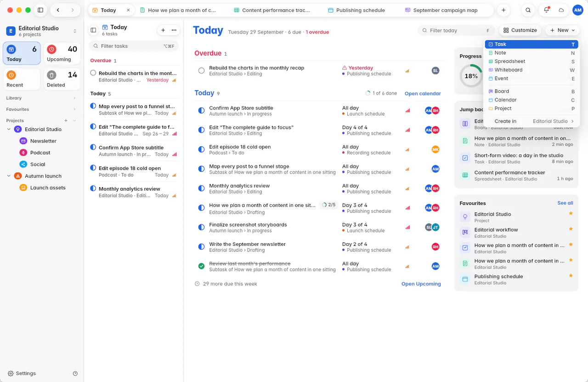Image resolution: width=588 pixels, height=382 pixels.
Task: Remove star from Publishing schedule favourite
Action: click(571, 275)
